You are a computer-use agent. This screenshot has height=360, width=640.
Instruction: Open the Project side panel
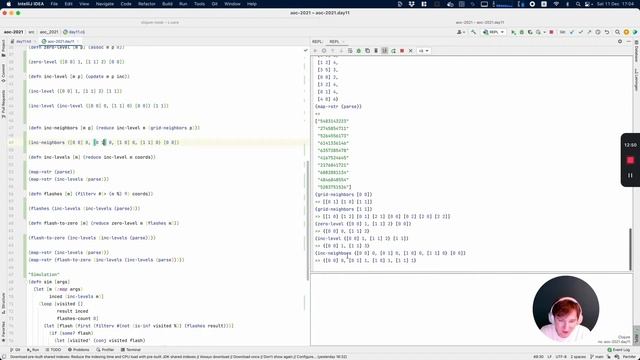tap(3, 49)
